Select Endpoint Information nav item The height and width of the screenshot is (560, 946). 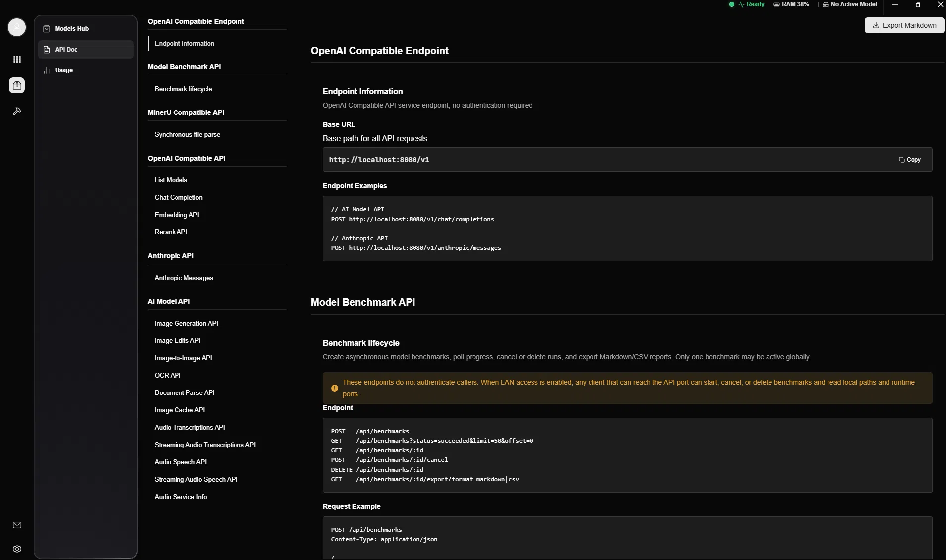(x=184, y=43)
